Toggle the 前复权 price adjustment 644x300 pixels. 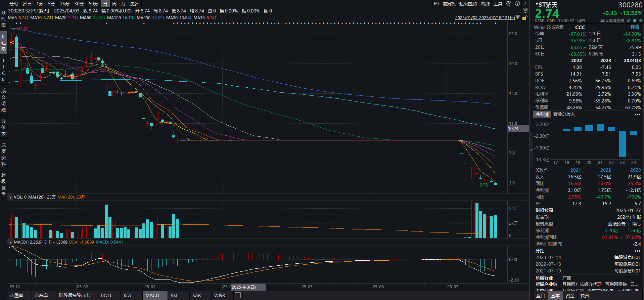[x=449, y=4]
